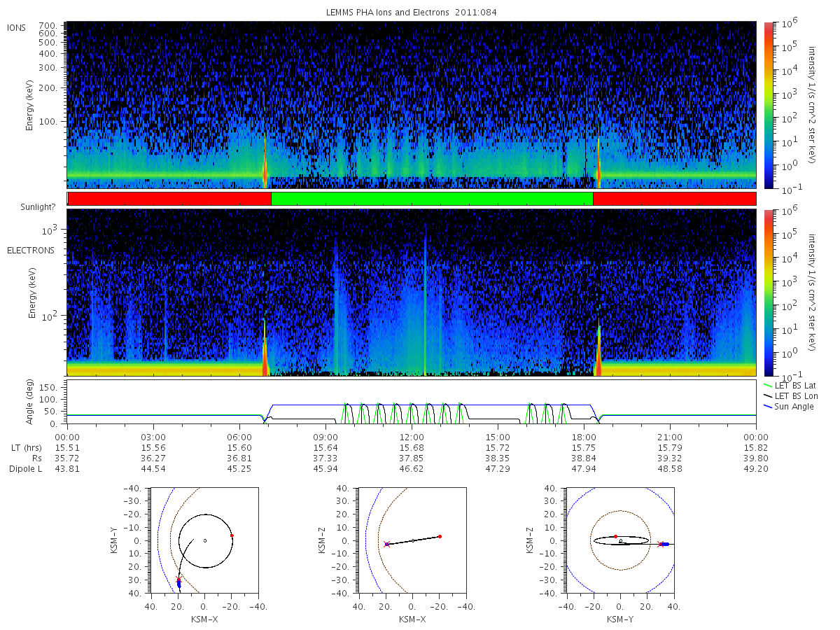Open the KSM-Y versus KSM-Z orbit plot
The image size is (840, 630).
pos(621,540)
